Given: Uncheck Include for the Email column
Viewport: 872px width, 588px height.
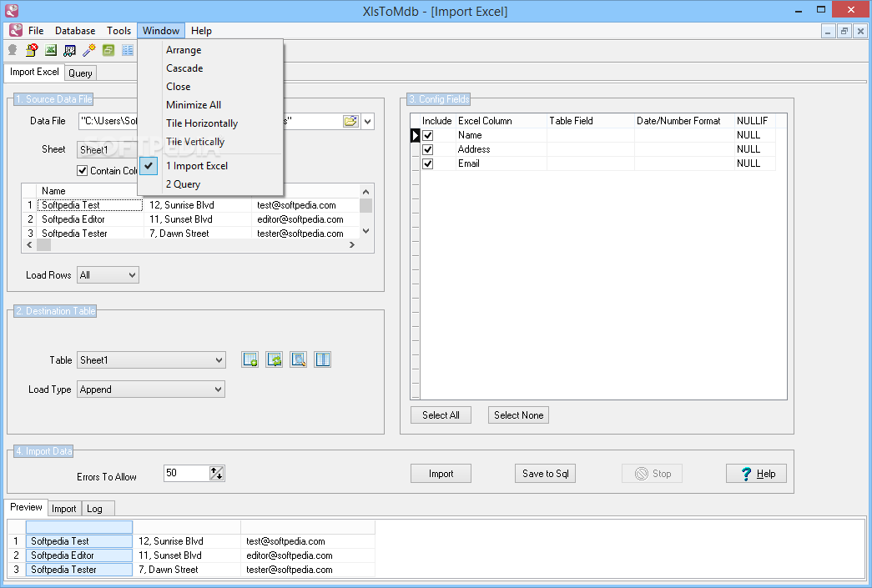Looking at the screenshot, I should click(x=428, y=164).
